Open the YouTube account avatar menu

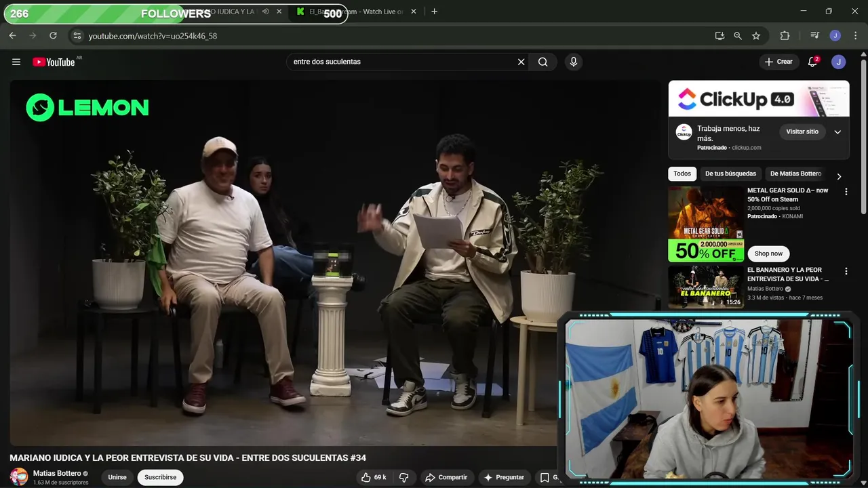click(839, 62)
